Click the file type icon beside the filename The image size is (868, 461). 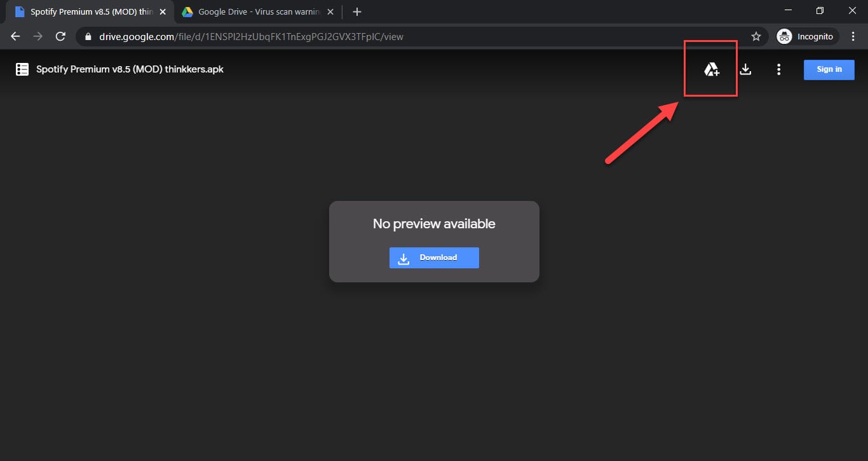pyautogui.click(x=22, y=69)
